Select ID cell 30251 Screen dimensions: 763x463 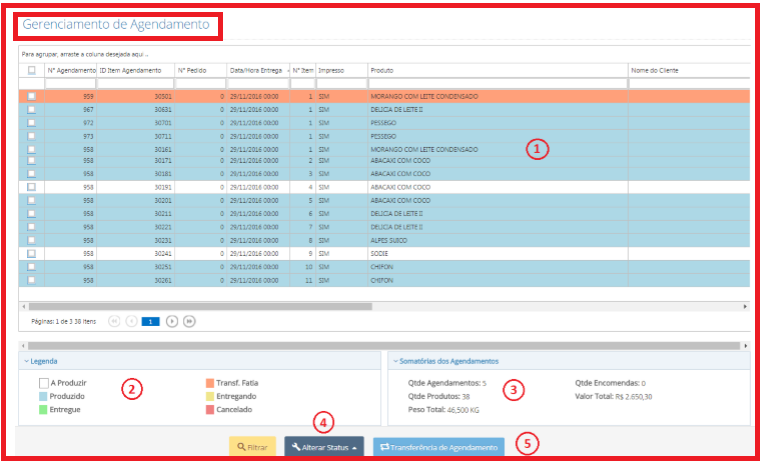(136, 267)
